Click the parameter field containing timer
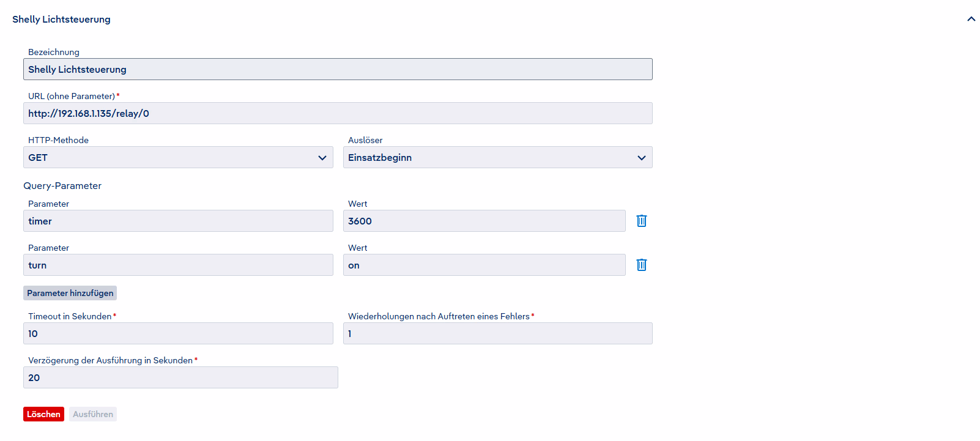 coord(178,221)
